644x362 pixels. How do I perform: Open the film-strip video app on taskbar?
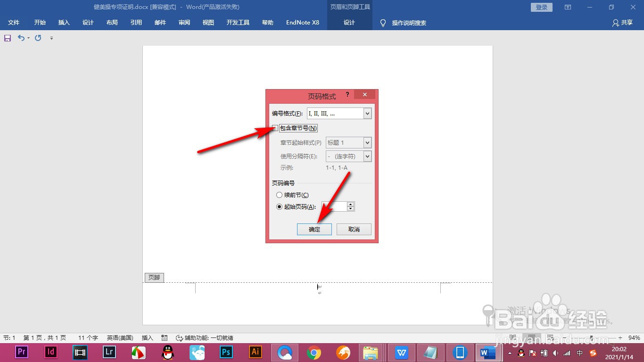[80, 352]
